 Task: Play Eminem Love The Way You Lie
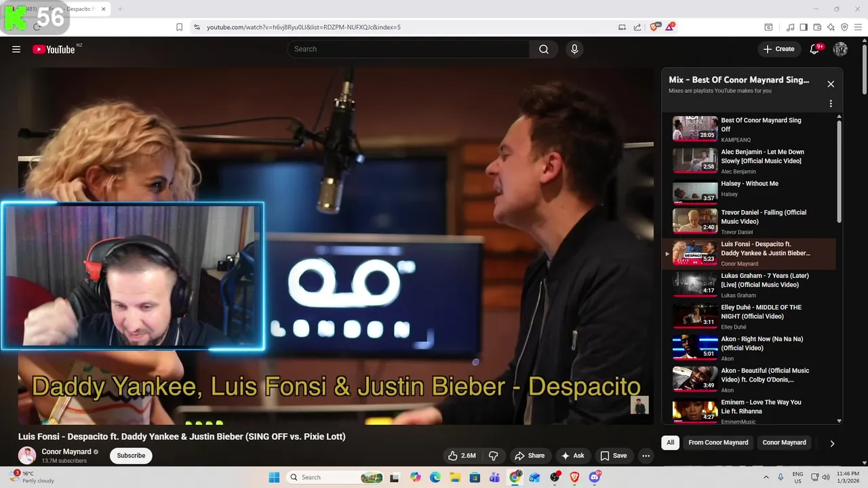point(749,411)
